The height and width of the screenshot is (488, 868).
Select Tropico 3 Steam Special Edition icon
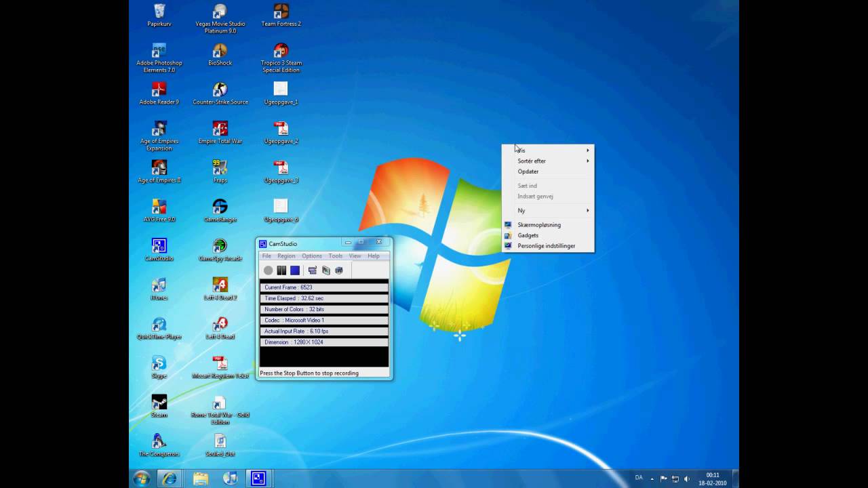pos(281,58)
